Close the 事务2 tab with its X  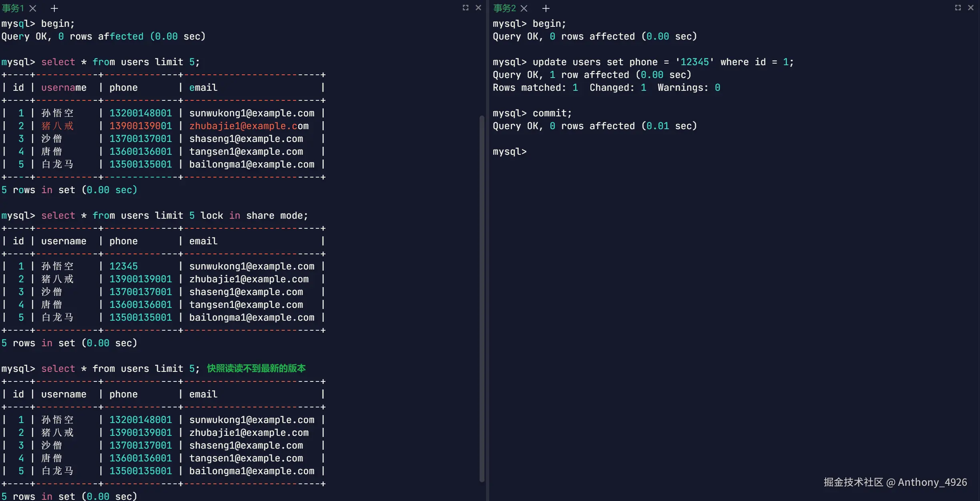524,8
